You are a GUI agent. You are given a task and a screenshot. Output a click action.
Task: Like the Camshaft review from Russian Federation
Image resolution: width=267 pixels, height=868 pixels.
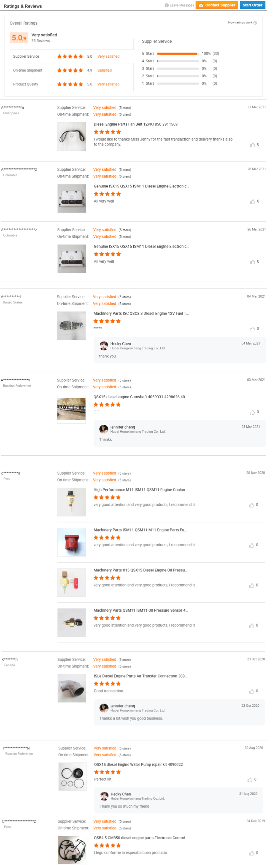(x=252, y=412)
